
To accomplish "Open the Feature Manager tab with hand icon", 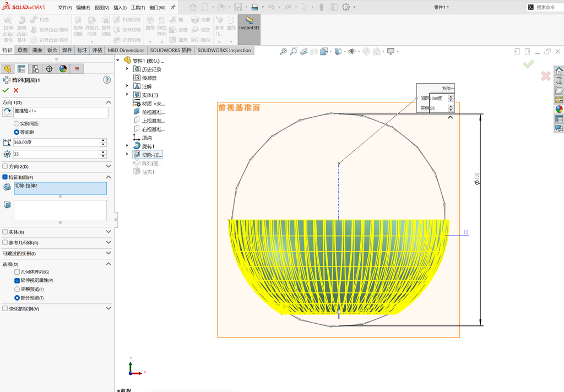I will click(x=8, y=69).
